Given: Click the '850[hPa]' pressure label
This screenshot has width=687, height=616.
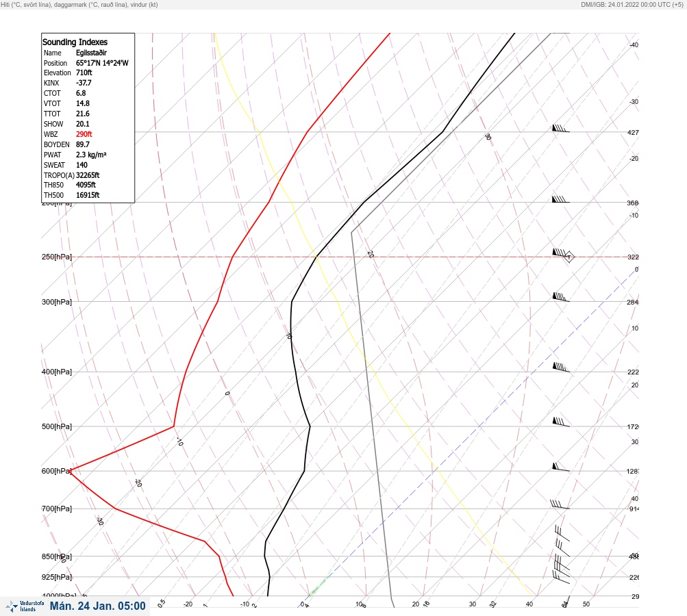Looking at the screenshot, I should [57, 556].
